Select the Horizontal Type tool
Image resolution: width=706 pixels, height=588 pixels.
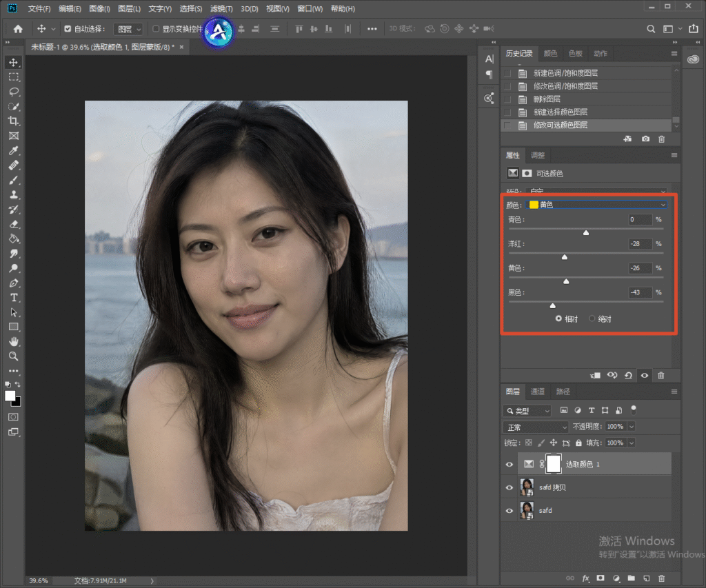tap(14, 298)
